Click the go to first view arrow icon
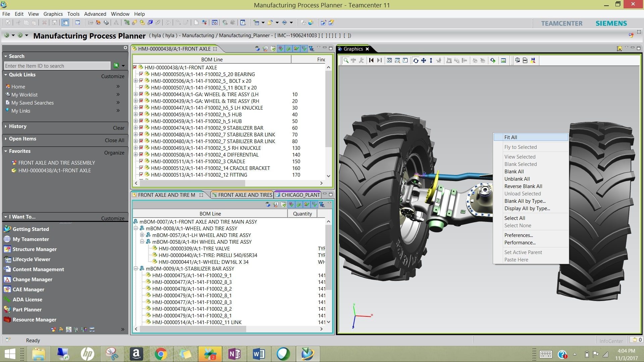644x362 pixels. point(371,60)
